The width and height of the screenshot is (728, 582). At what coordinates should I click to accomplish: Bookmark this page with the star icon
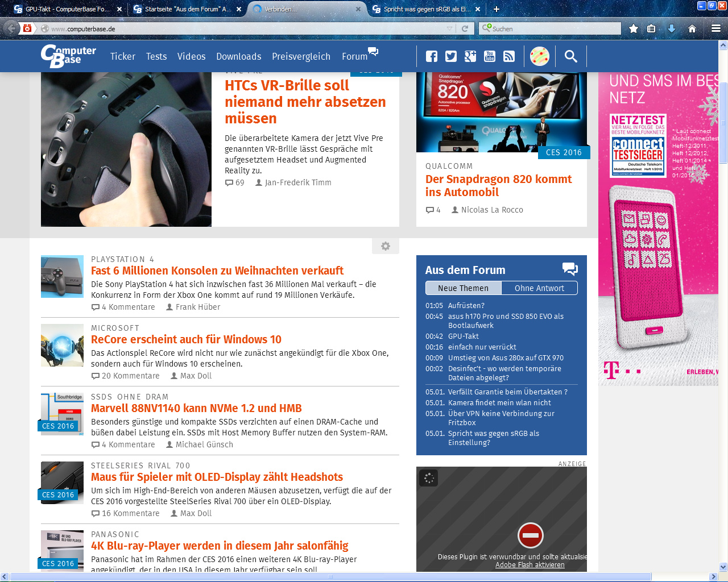coord(633,28)
